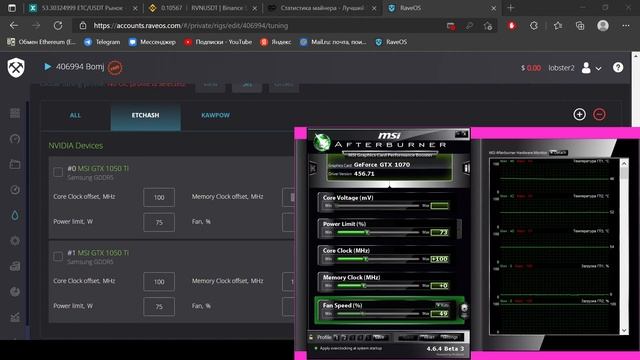This screenshot has height=360, width=640.
Task: Open the browser favorites star icon
Action: [558, 26]
